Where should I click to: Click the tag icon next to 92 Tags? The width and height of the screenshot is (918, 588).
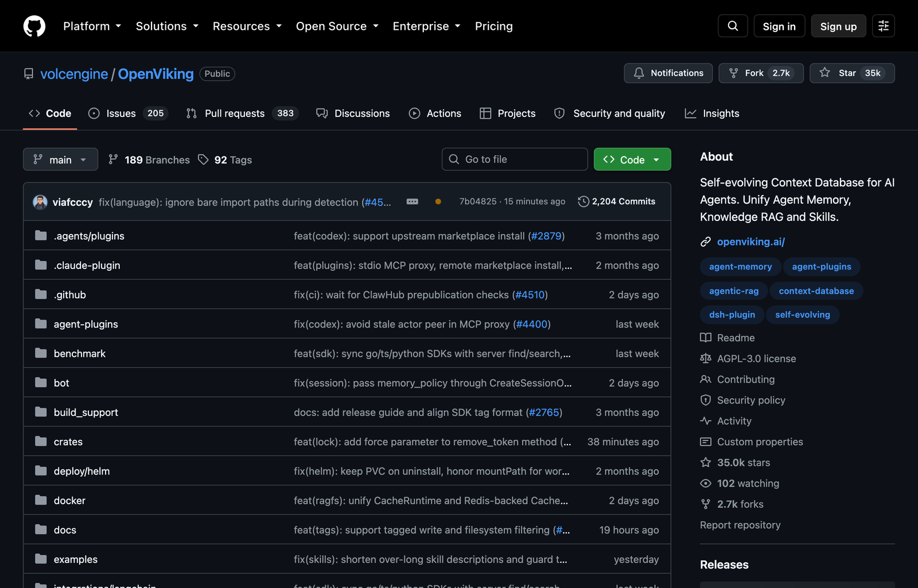203,159
